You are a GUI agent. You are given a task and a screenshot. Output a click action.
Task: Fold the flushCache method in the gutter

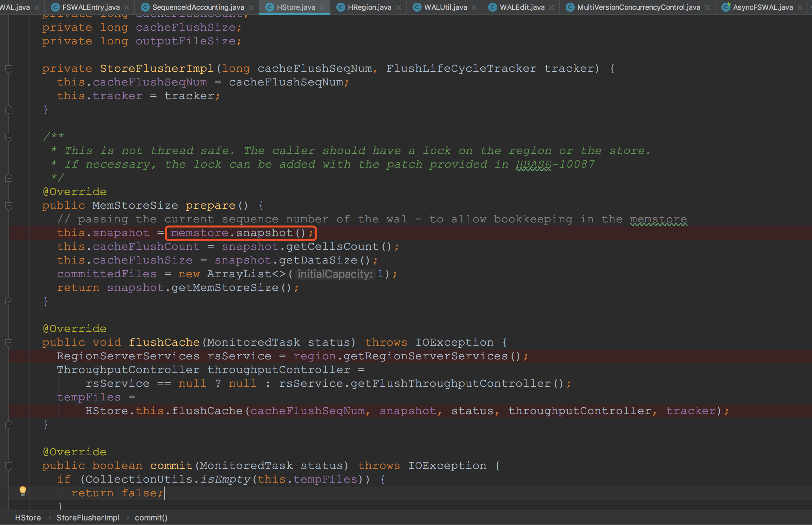(9, 343)
